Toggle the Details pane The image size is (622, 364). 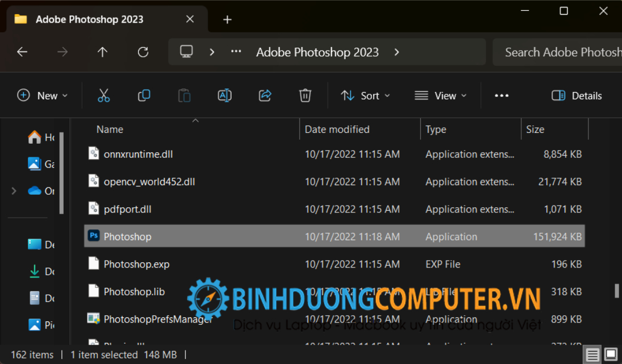(x=577, y=95)
